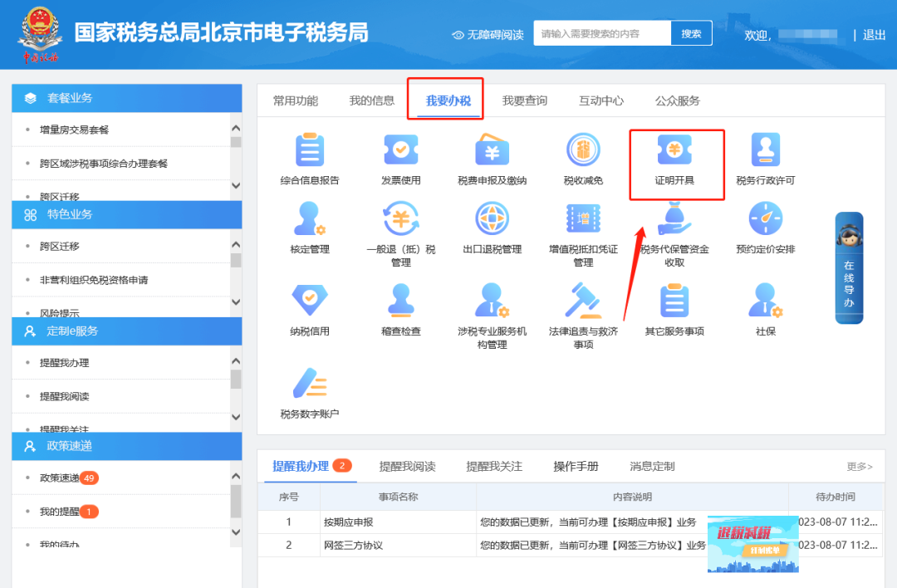The height and width of the screenshot is (588, 897).
Task: Switch to the 我要查询 tab
Action: tap(524, 100)
